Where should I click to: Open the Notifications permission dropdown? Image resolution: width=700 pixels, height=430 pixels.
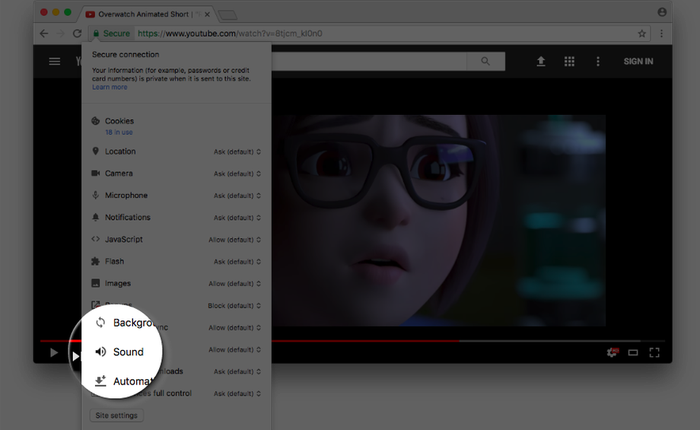[x=237, y=217]
